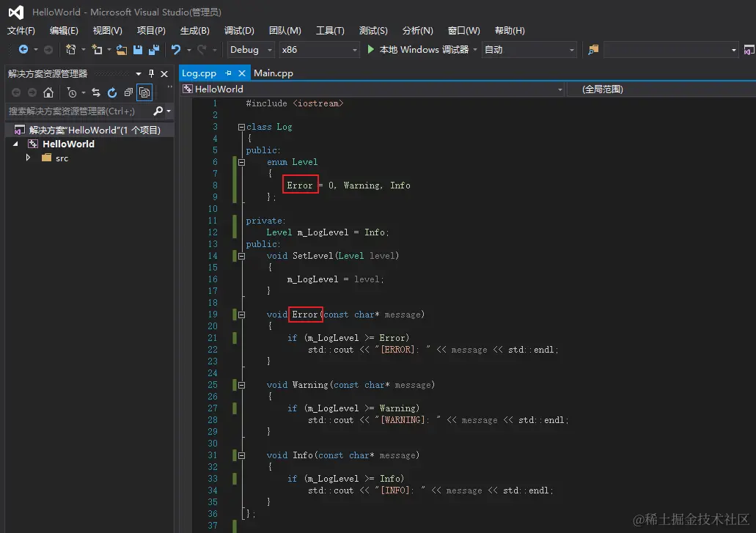
Task: Collapse the SetLevel function block
Action: (241, 257)
